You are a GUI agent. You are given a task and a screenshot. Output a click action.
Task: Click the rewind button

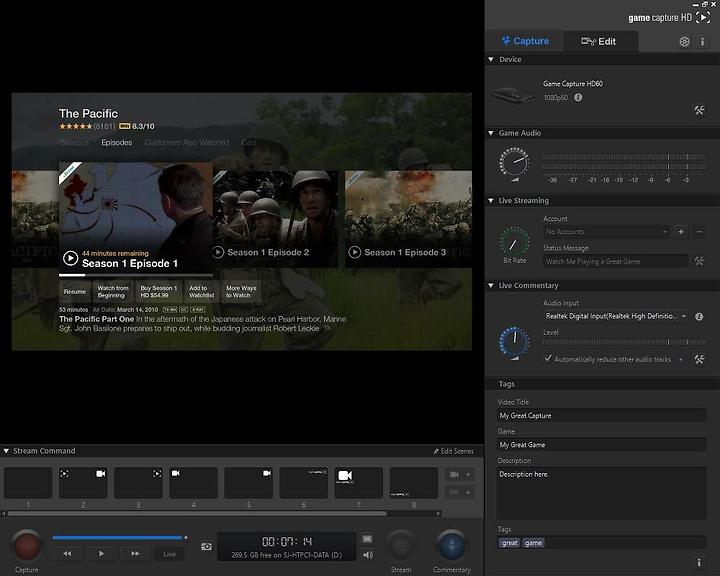(68, 553)
